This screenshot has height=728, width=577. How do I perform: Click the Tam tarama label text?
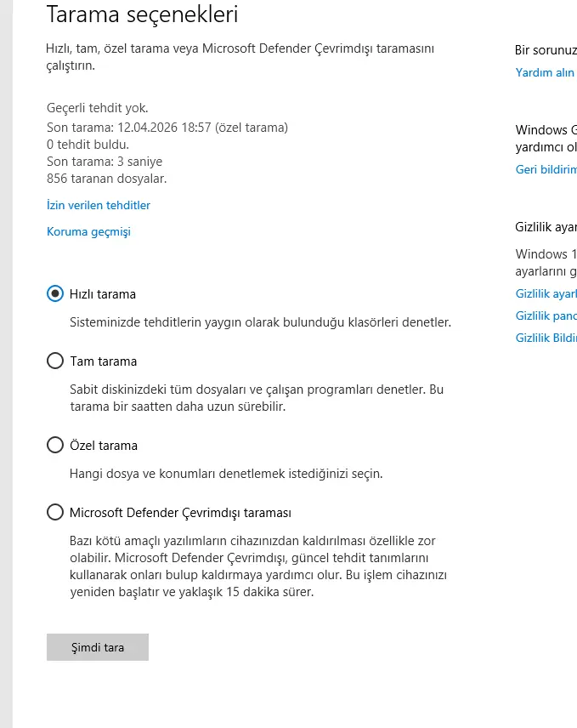click(x=104, y=361)
